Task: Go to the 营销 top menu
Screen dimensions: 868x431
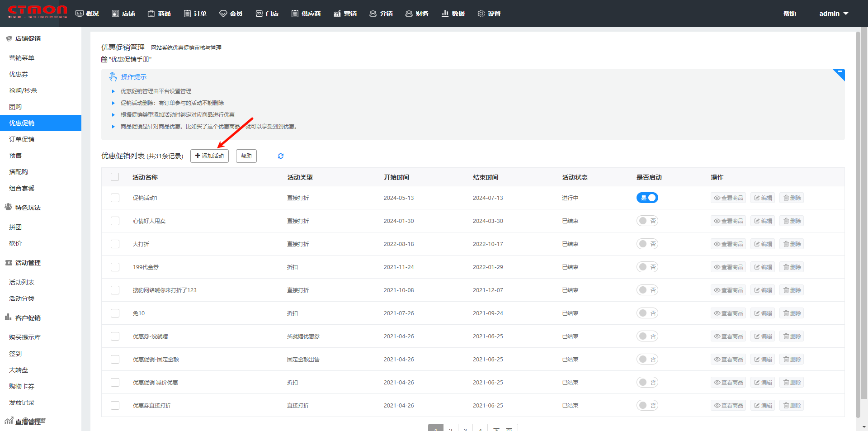Action: (x=345, y=14)
